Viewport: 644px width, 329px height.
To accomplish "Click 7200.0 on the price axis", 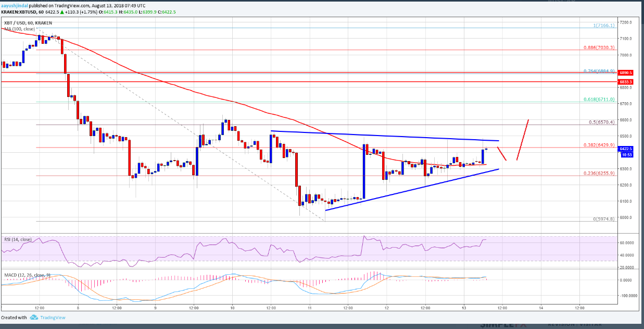I will pos(626,22).
